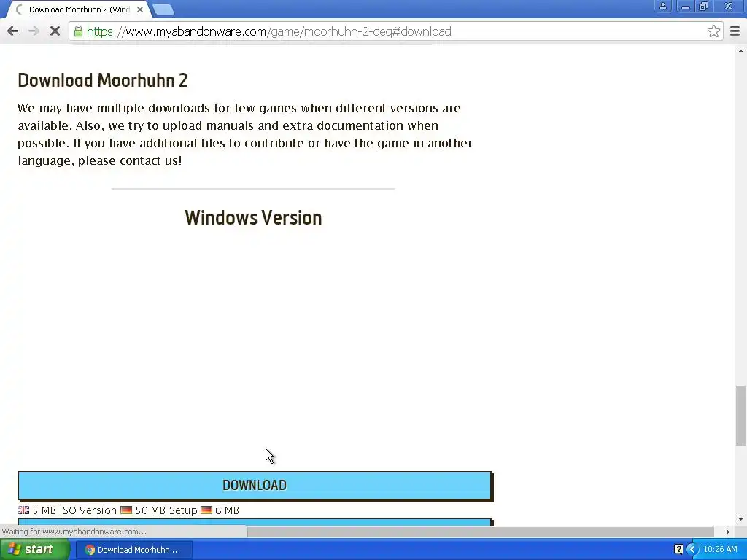Select the Download Moorhuhn 2 tab
The image size is (747, 560).
coord(79,9)
